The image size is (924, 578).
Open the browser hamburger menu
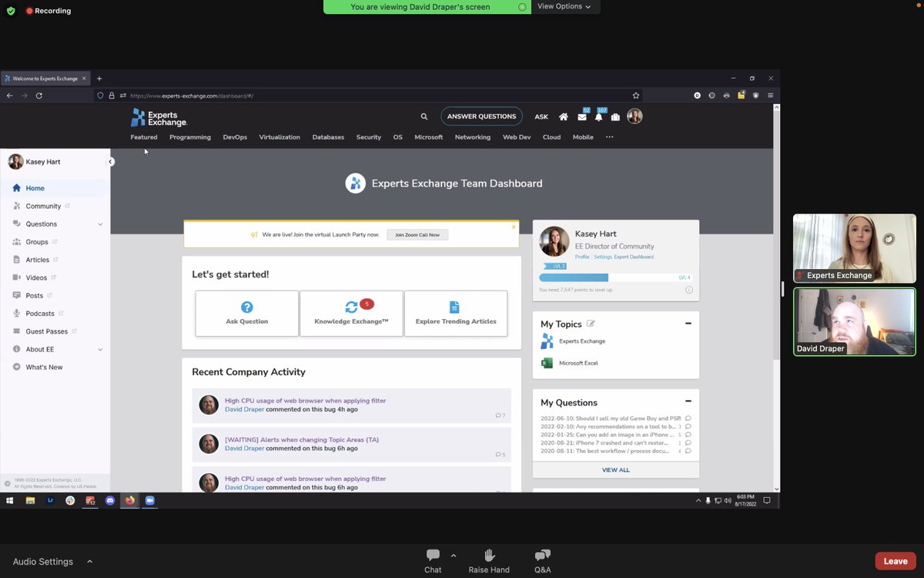click(770, 96)
